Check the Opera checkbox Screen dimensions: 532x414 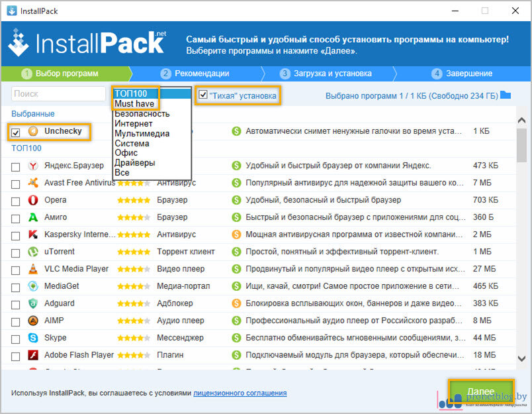(x=16, y=201)
